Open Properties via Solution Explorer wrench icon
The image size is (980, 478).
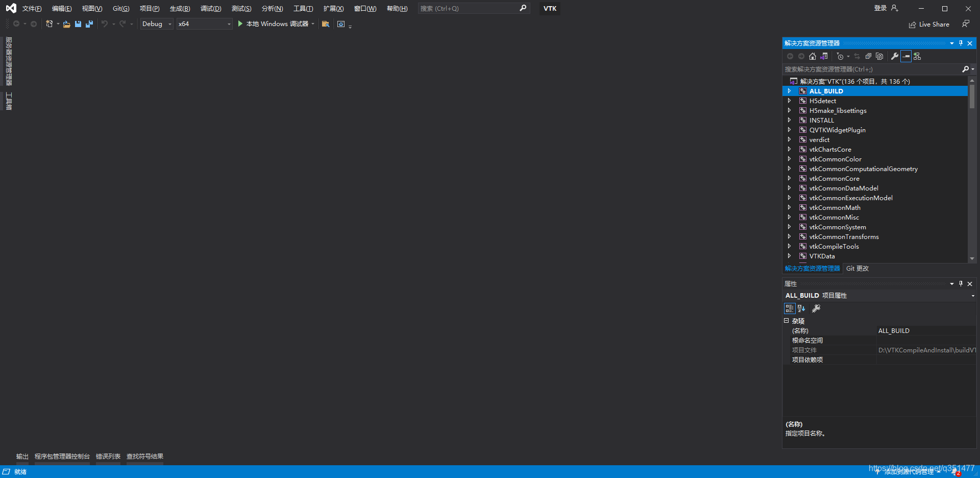895,56
